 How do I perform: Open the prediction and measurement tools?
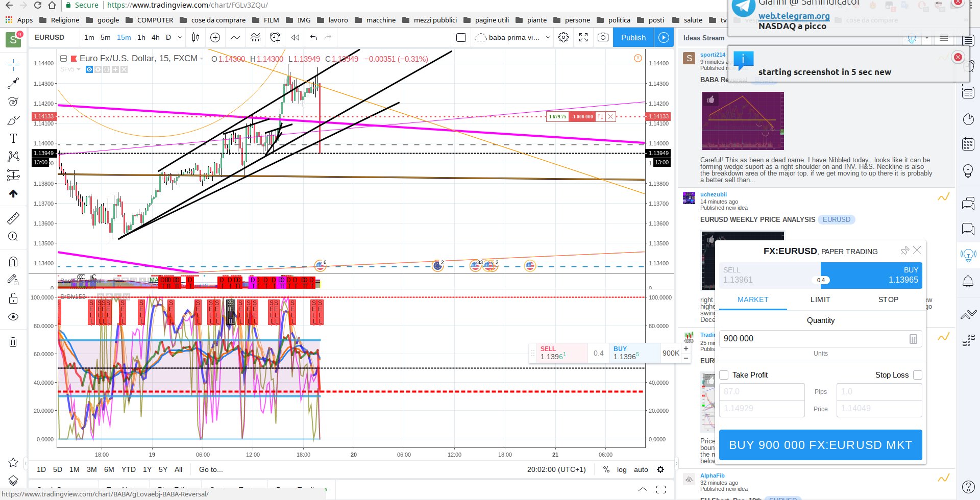[13, 176]
